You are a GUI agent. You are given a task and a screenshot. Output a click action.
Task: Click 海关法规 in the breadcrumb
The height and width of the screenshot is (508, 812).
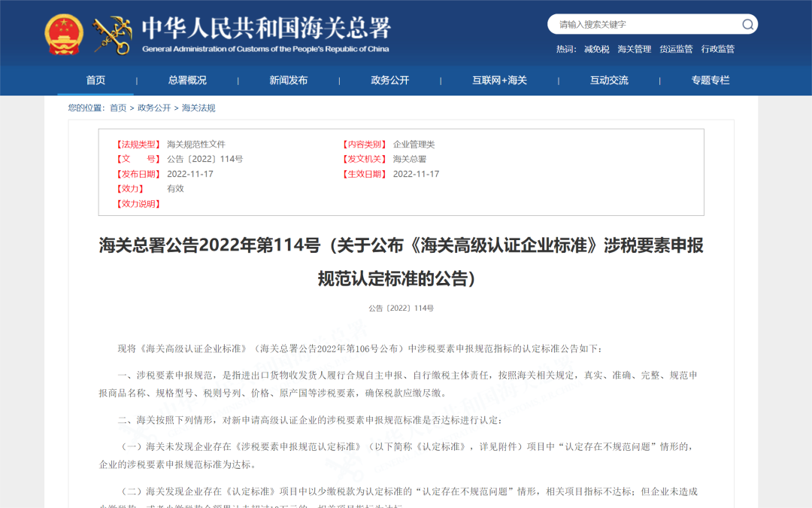click(x=198, y=108)
